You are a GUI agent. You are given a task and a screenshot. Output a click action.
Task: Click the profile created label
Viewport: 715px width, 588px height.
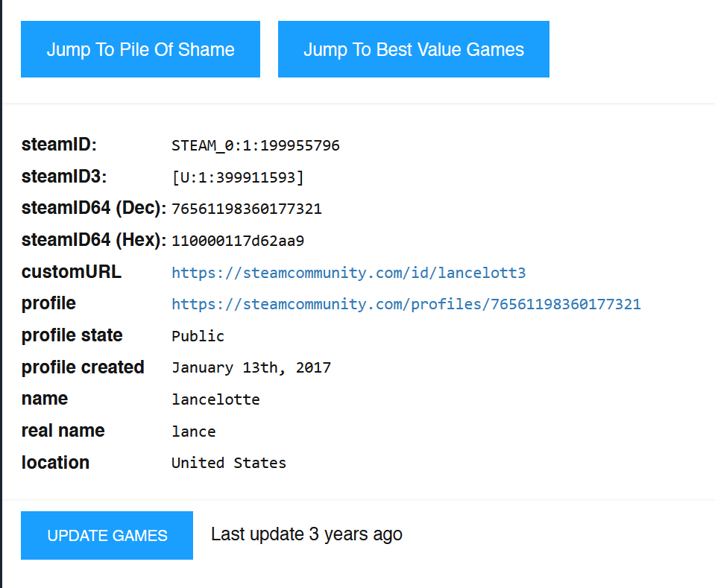[83, 367]
